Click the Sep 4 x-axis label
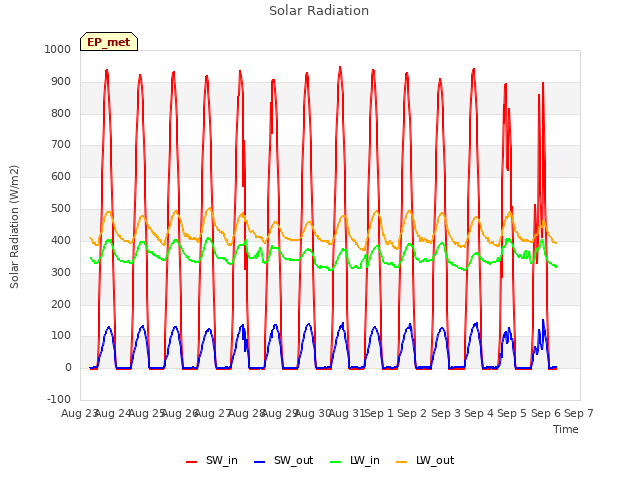 point(479,413)
